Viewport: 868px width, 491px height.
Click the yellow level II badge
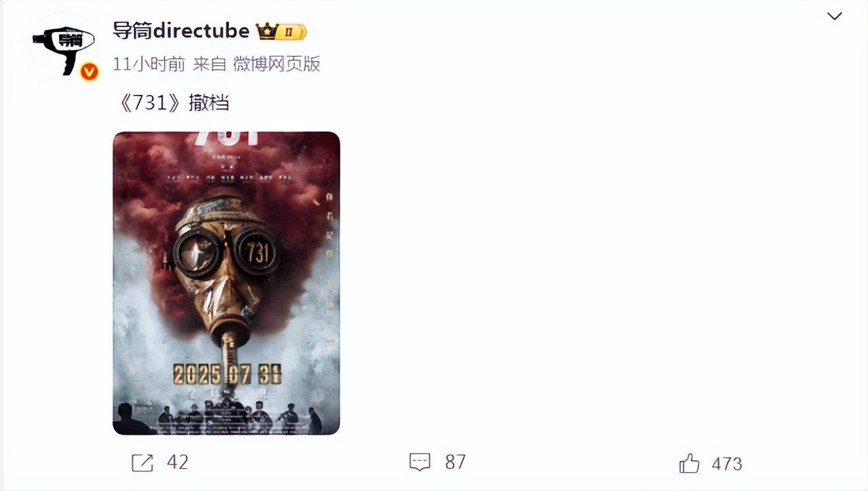click(293, 32)
